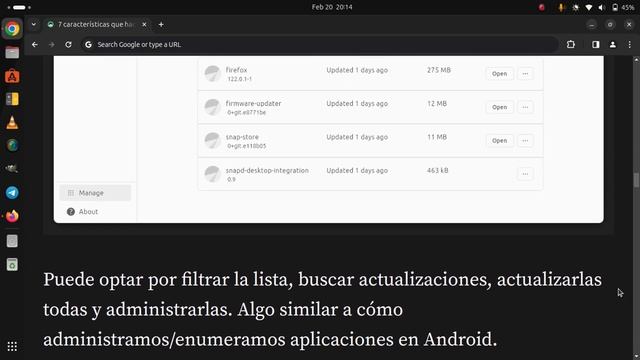Screen dimensions: 640x360
Task: Open the snap-store row's three-dot menu
Action: [x=525, y=140]
